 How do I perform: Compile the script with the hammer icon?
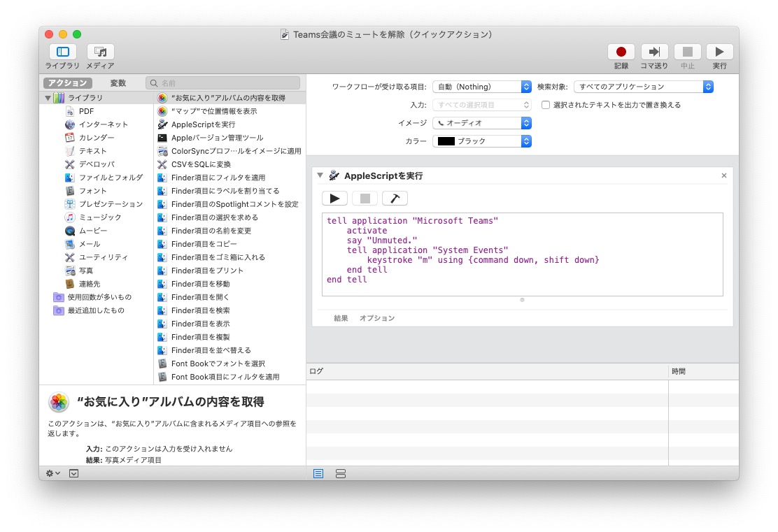[x=395, y=199]
